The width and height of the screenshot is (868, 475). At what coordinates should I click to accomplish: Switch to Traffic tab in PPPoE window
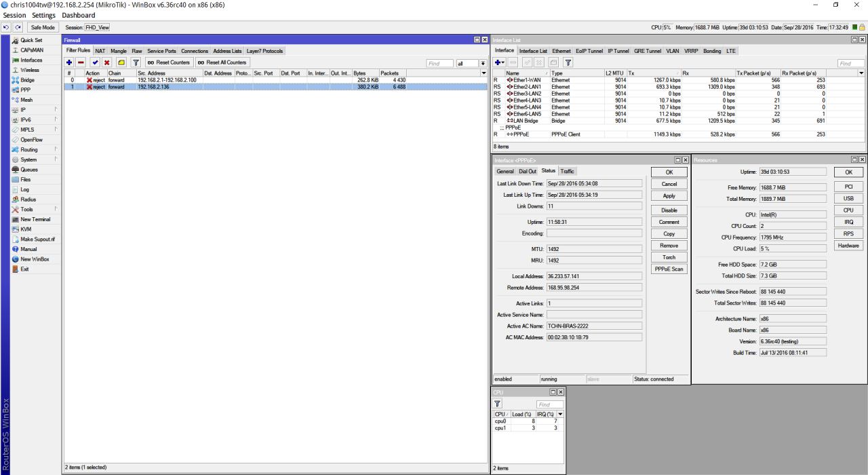tap(568, 172)
